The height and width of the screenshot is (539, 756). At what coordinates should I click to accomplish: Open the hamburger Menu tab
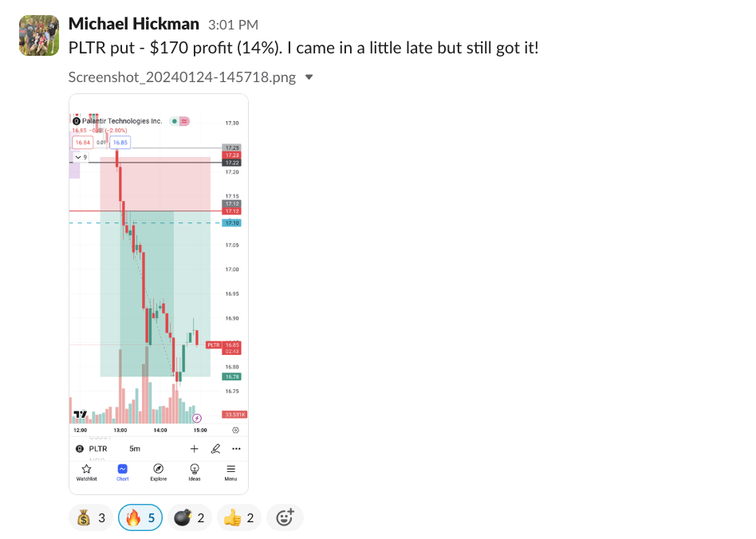click(230, 472)
